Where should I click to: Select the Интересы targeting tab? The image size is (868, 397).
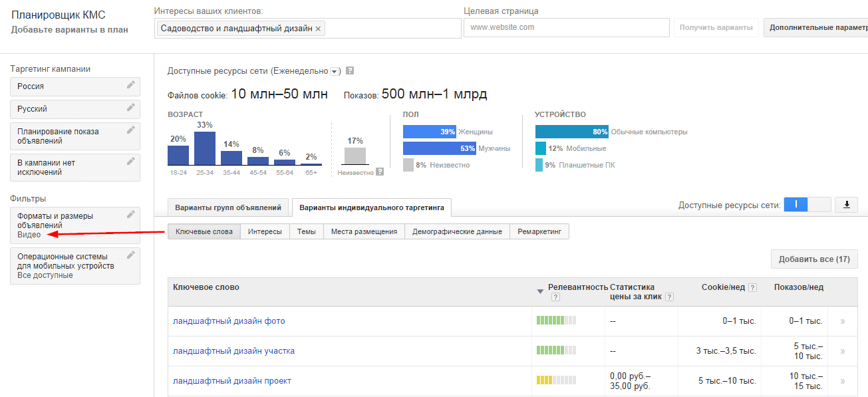coord(265,231)
